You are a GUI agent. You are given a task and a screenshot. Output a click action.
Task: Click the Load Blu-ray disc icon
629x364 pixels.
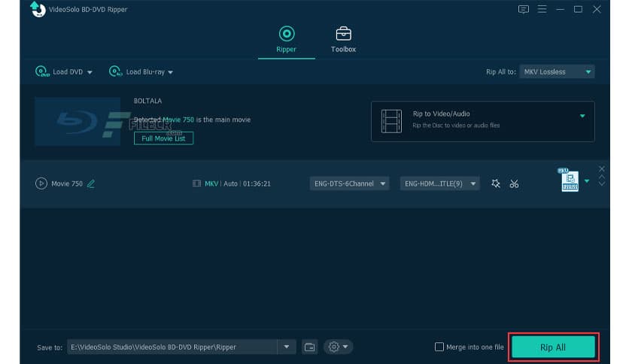115,71
